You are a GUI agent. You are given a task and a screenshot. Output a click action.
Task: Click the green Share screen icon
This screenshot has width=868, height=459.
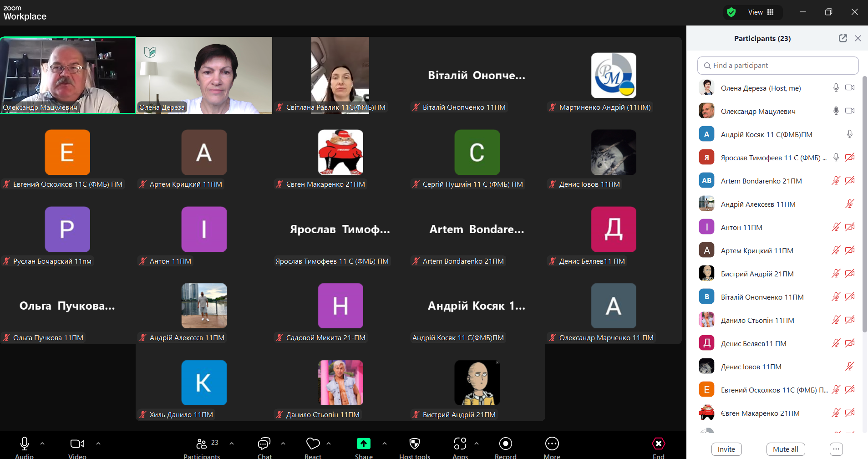pos(363,444)
